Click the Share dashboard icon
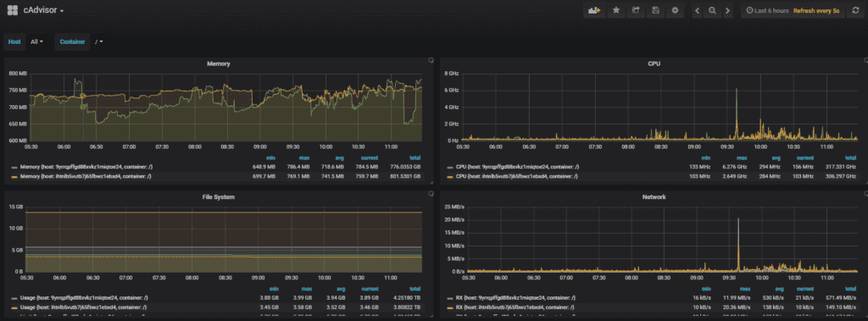Screen dimensions: 868x321 pos(636,10)
